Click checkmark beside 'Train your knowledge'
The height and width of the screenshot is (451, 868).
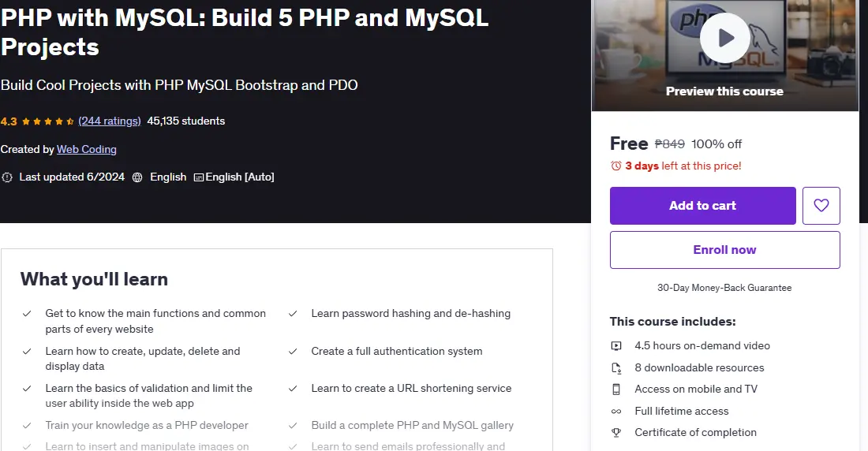(27, 426)
